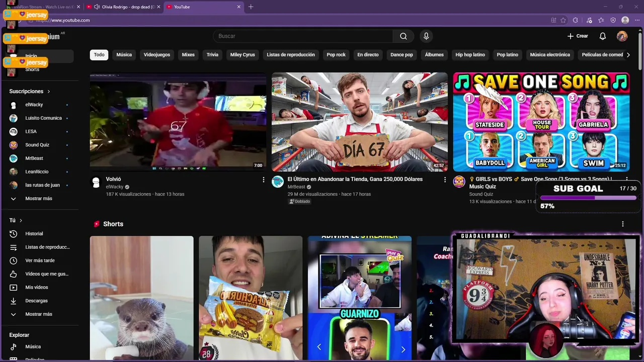Select the Todo filter chip
644x362 pixels.
(99, 55)
